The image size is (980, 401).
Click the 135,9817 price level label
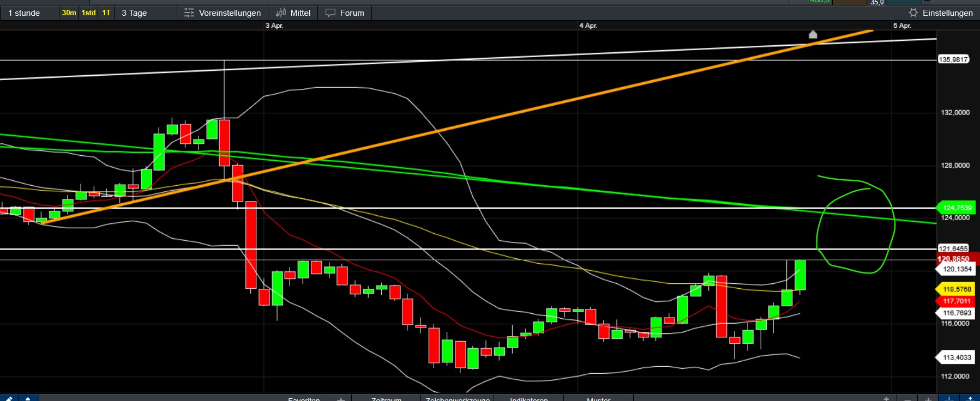[953, 59]
